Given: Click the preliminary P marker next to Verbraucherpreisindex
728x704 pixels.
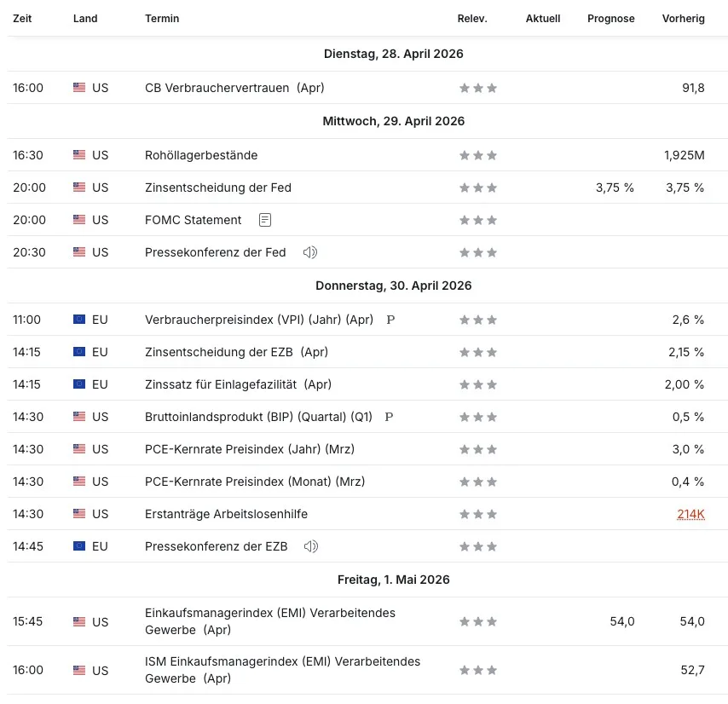Looking at the screenshot, I should [x=390, y=320].
